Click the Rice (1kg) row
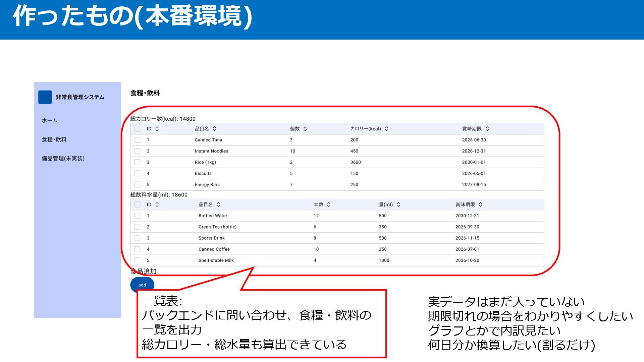Image resolution: width=644 pixels, height=362 pixels. point(205,162)
